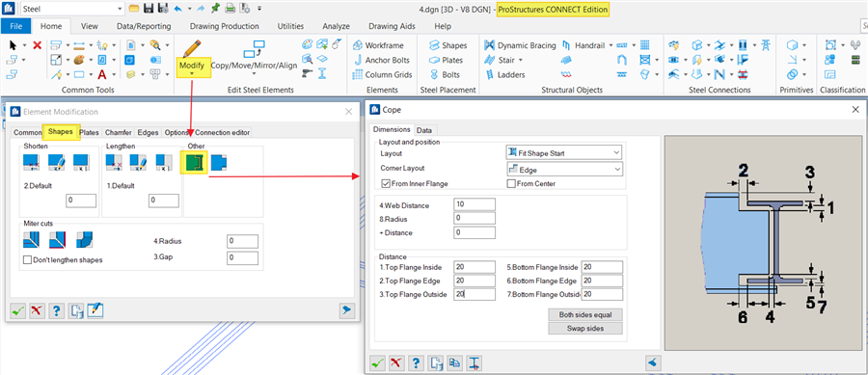Click the open folder icon in quick access toolbar
The image size is (868, 375).
[x=133, y=9]
